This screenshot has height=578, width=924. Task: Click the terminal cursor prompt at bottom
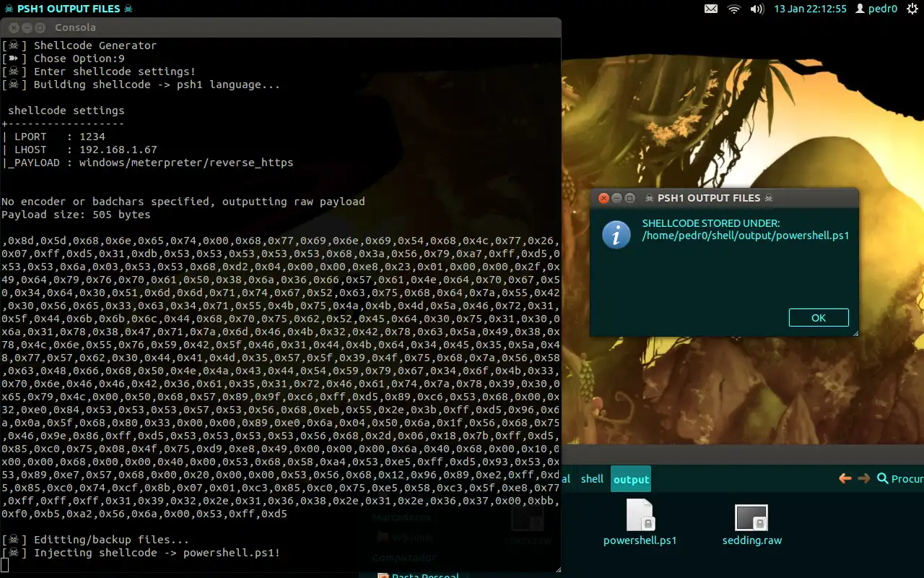(x=5, y=566)
